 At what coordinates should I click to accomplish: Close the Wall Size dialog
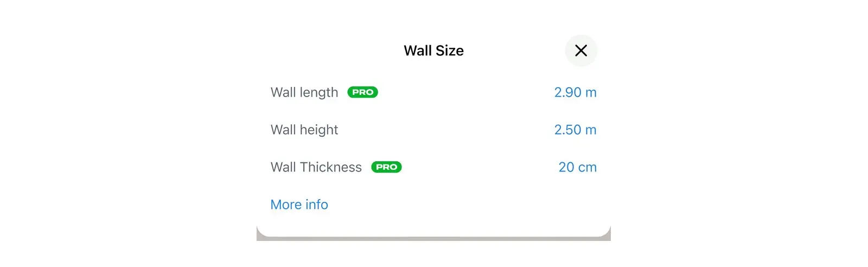pyautogui.click(x=581, y=50)
